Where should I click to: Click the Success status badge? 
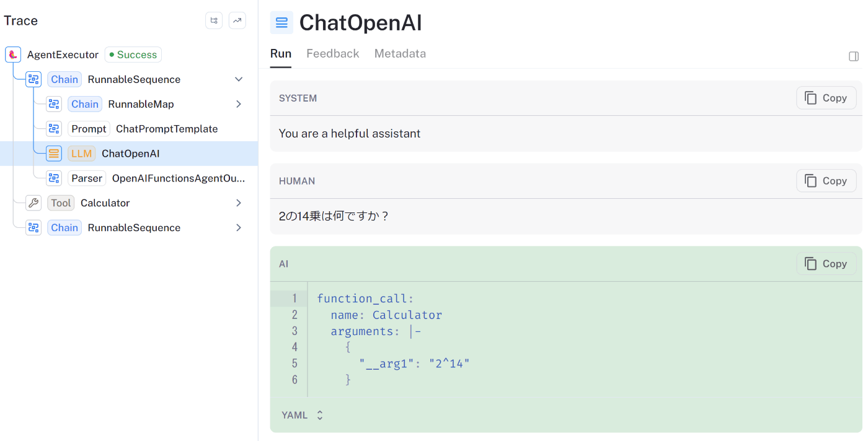point(133,55)
